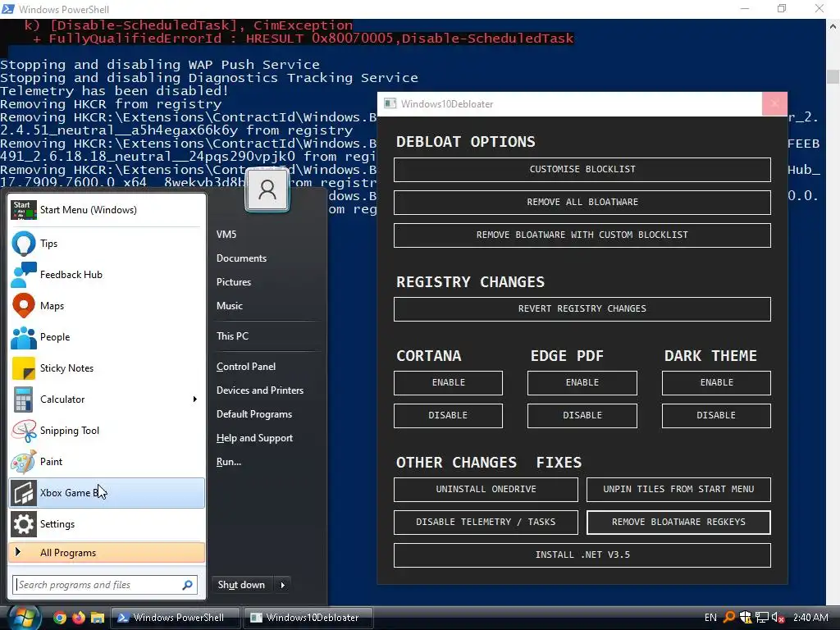
Task: Click the Shut down button
Action: tap(242, 585)
